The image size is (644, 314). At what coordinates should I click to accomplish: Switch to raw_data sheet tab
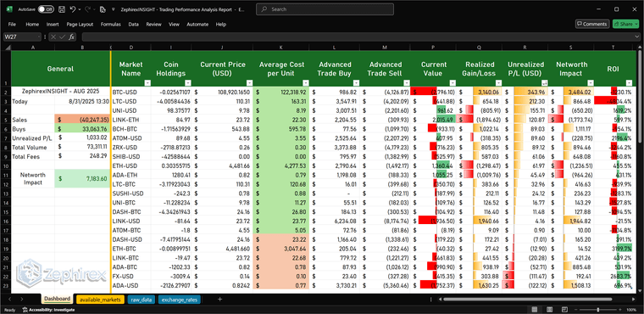[x=141, y=300]
